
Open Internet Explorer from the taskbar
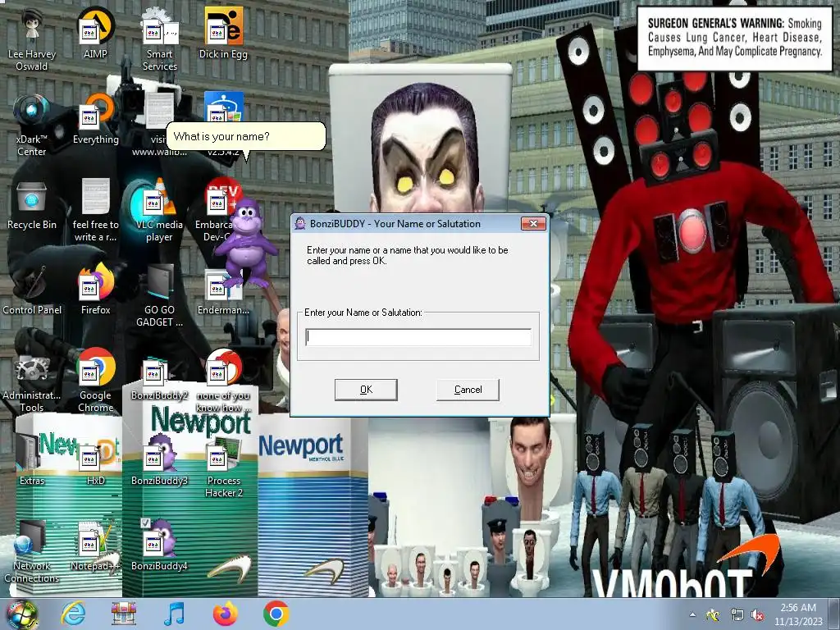[x=73, y=614]
